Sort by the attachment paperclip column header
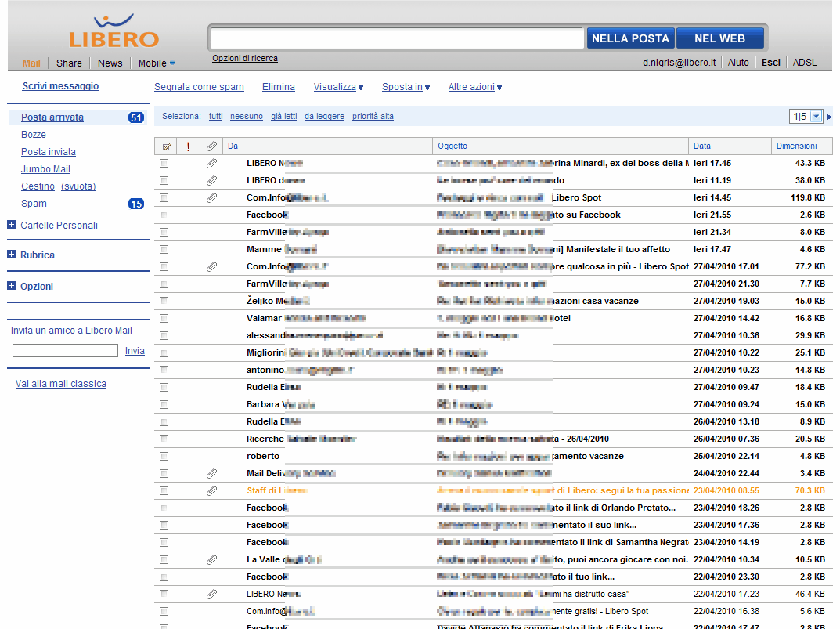840x629 pixels. 211,146
